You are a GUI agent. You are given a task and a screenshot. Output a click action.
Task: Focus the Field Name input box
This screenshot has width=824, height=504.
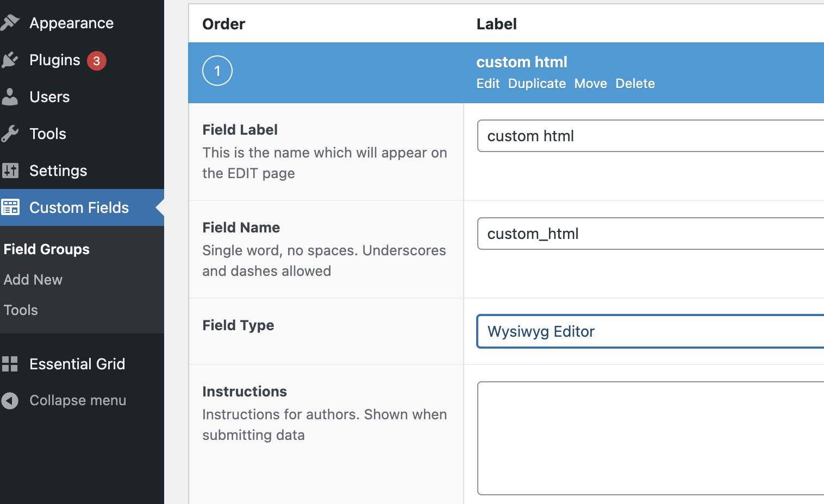pyautogui.click(x=650, y=234)
